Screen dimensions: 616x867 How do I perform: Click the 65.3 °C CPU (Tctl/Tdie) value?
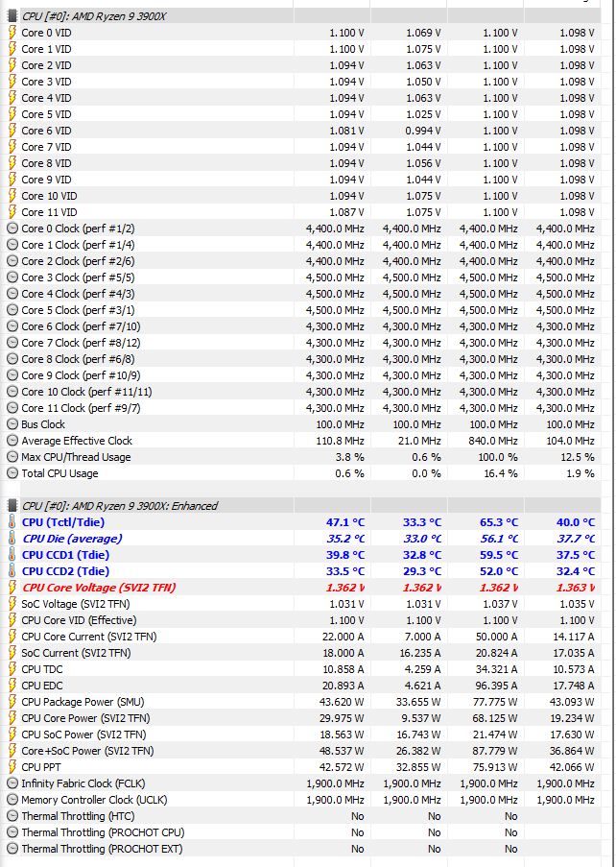pyautogui.click(x=499, y=522)
